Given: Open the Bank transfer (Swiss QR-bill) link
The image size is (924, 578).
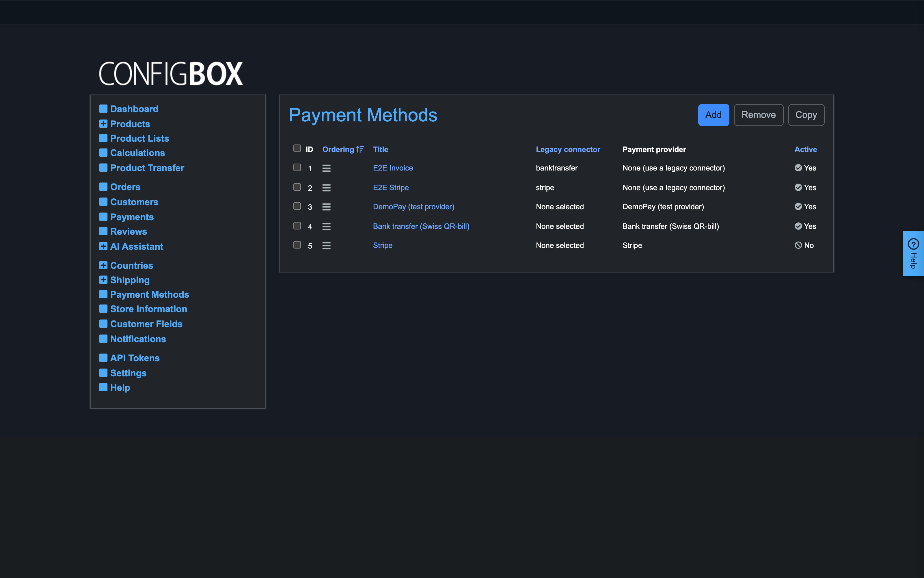Looking at the screenshot, I should pyautogui.click(x=421, y=226).
